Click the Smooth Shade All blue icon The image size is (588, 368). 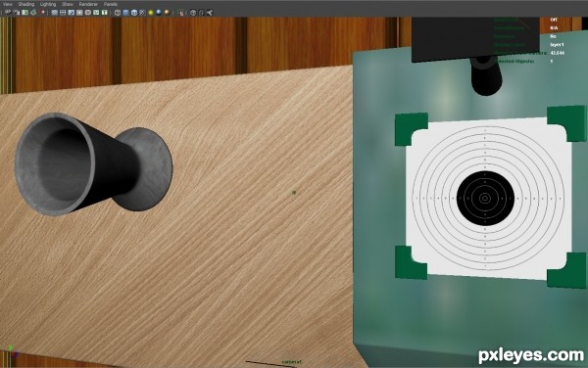click(125, 13)
